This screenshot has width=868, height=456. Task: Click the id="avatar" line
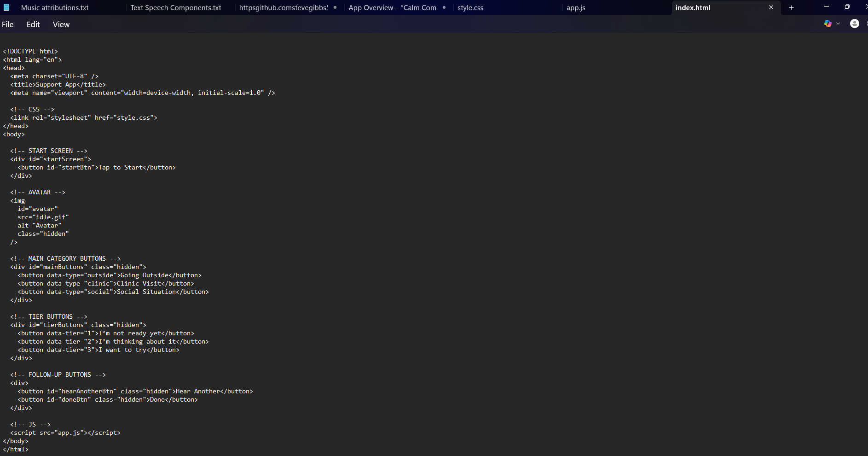[x=38, y=209]
